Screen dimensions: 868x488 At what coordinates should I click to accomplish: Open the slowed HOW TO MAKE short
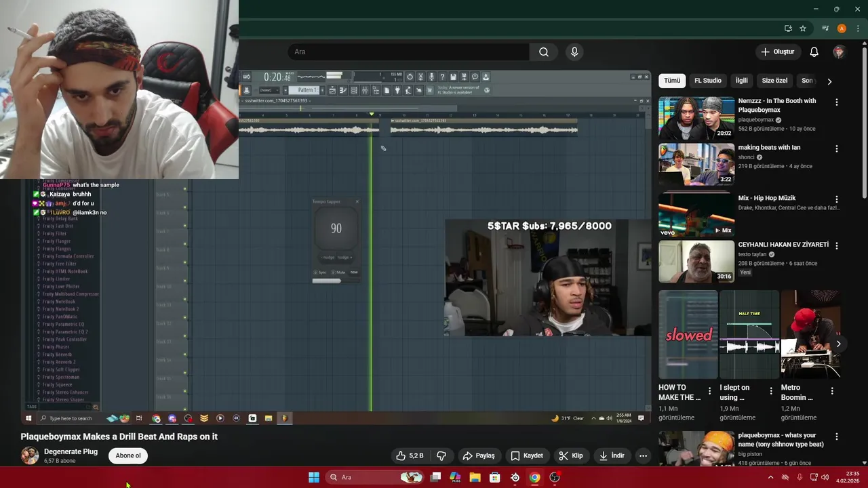click(x=688, y=335)
